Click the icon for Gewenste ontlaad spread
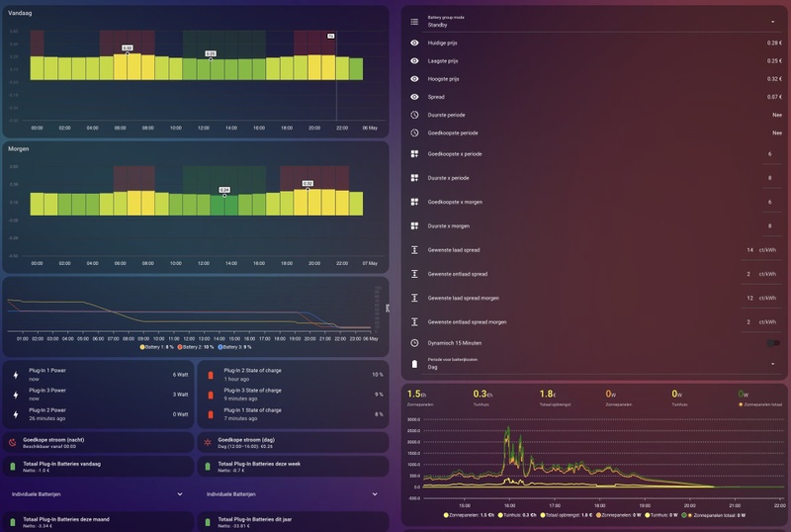The width and height of the screenshot is (791, 532). click(x=414, y=274)
